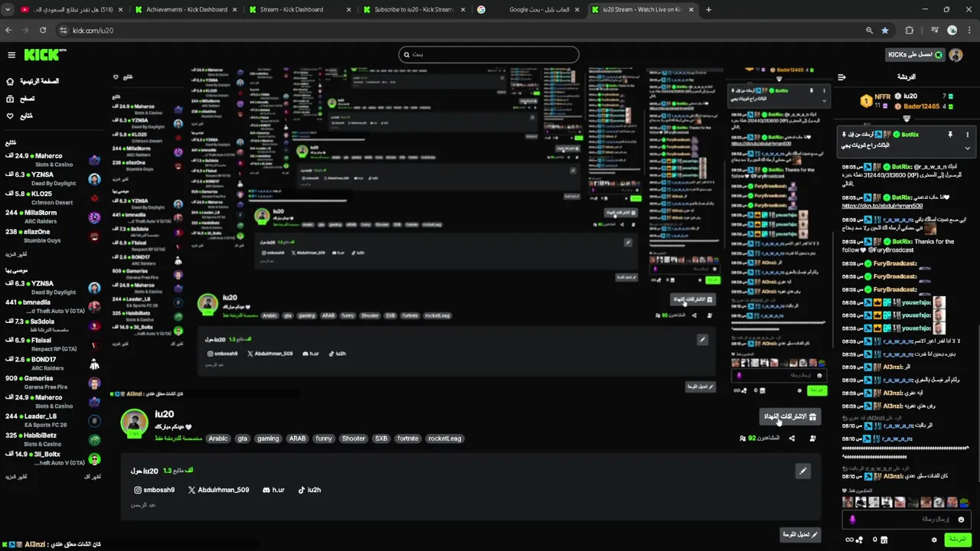Select the SXB tag

pos(381,439)
